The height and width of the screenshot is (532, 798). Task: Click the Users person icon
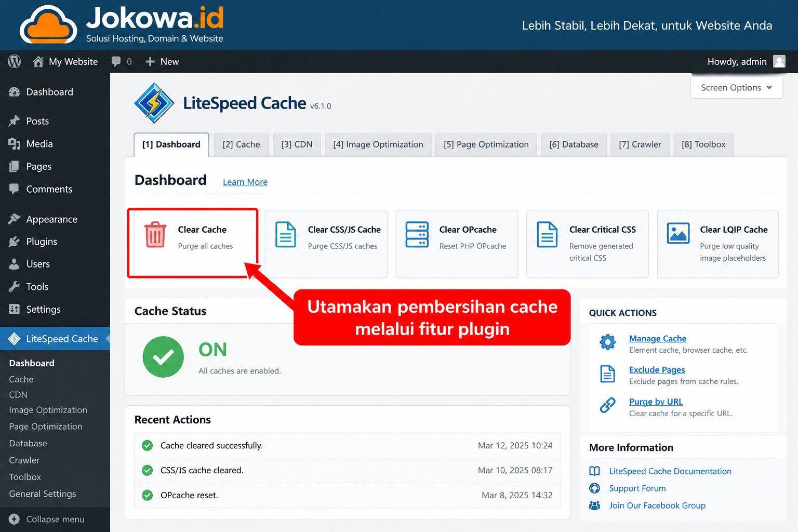point(15,264)
